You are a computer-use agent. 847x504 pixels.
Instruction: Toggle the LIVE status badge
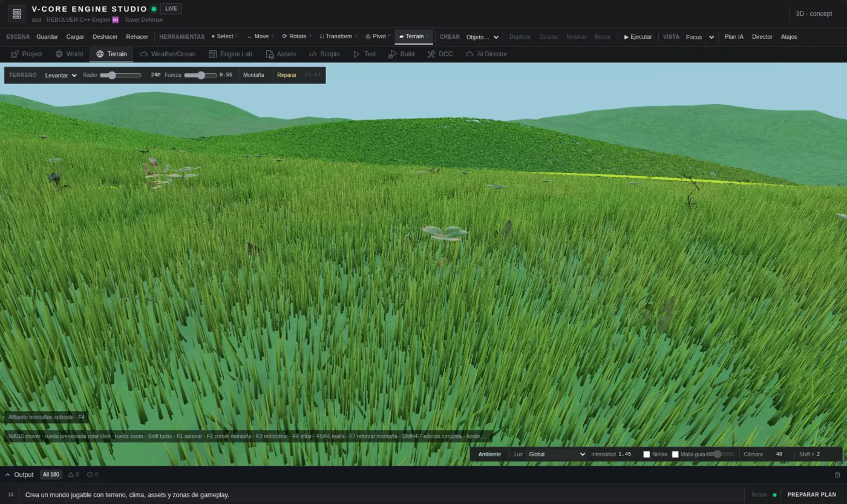[x=171, y=9]
